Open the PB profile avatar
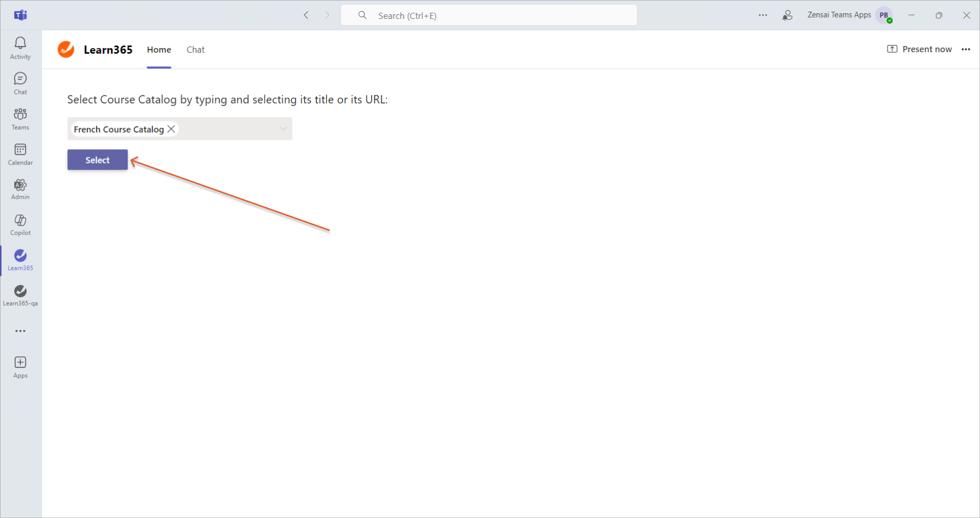Image resolution: width=980 pixels, height=518 pixels. coord(884,15)
